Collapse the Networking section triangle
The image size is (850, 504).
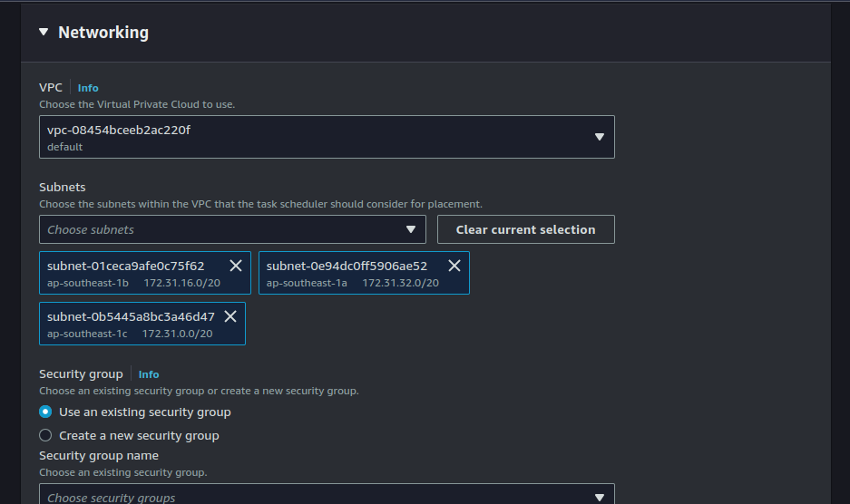[x=44, y=32]
